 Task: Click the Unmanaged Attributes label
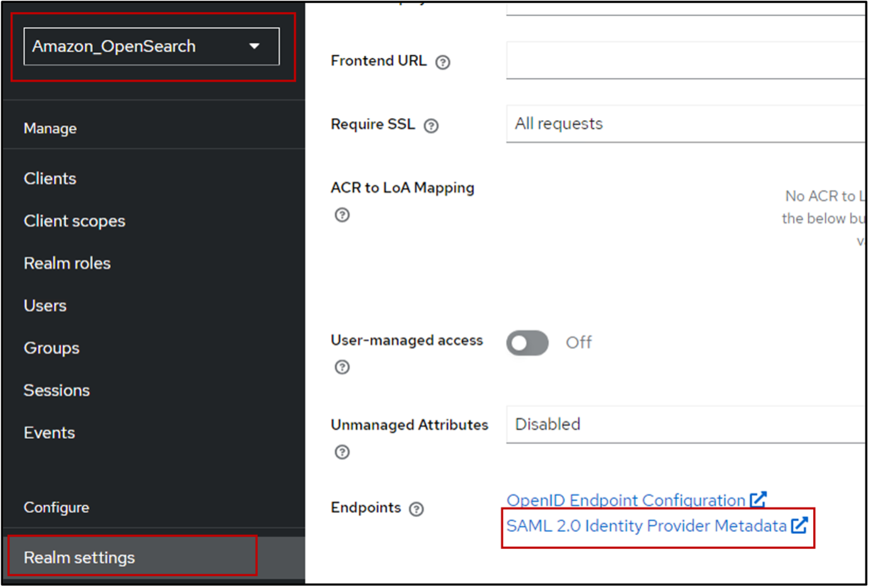click(x=410, y=425)
